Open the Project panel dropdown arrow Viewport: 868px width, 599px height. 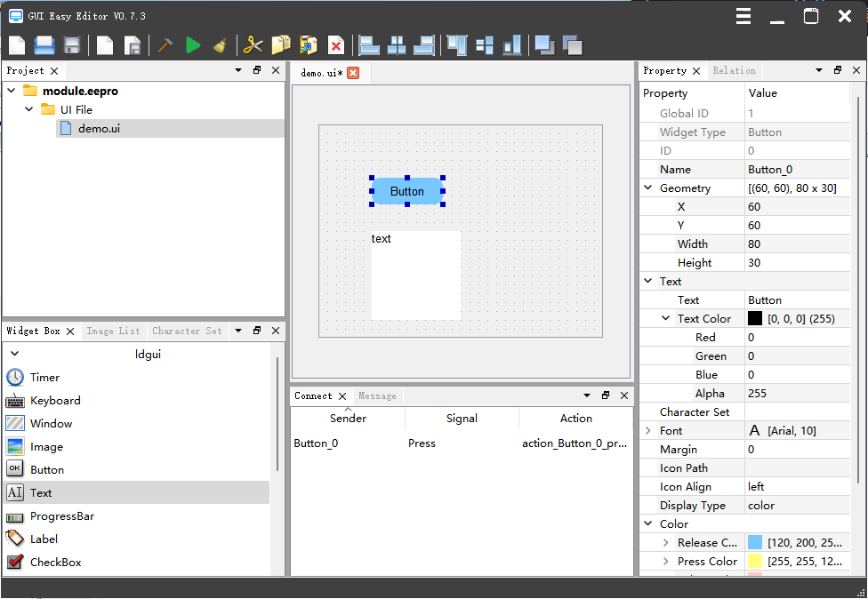coord(238,70)
